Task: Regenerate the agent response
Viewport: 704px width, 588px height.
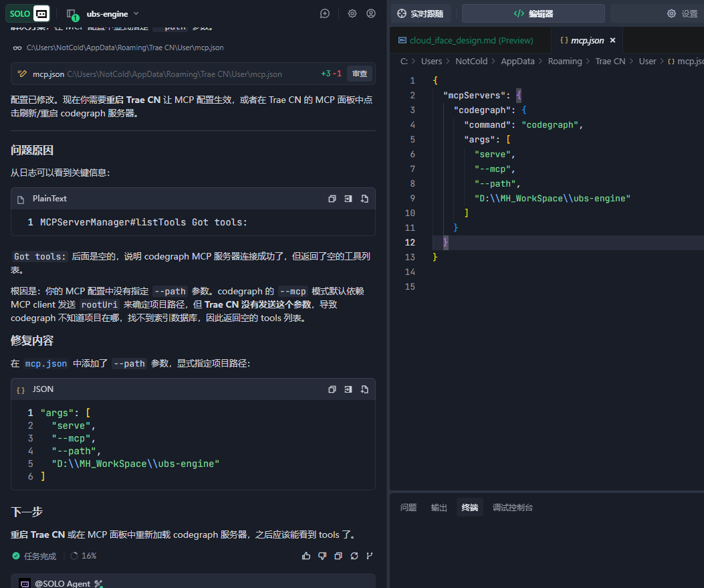Action: 354,556
